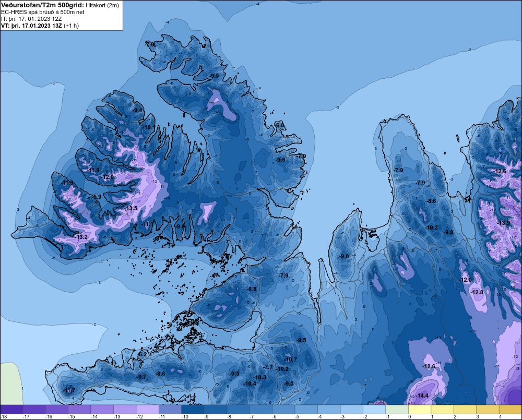
Task: Click the VT valid time line
Action: coord(40,26)
